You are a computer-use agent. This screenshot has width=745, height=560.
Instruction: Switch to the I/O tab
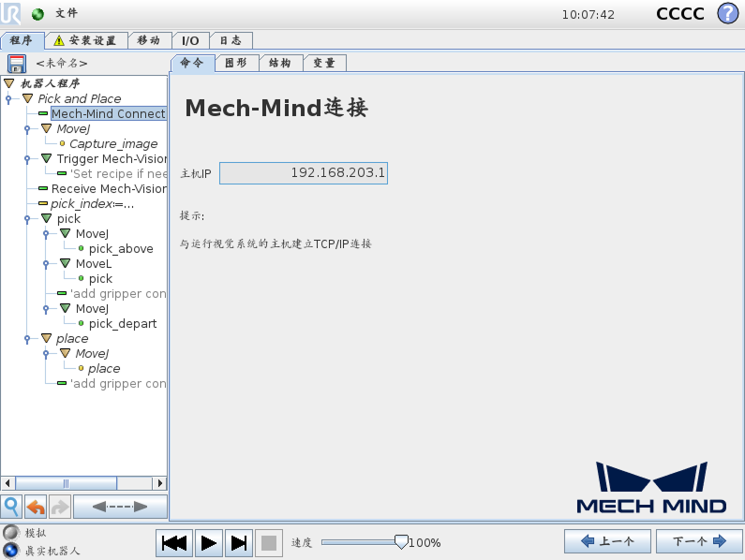coord(190,40)
